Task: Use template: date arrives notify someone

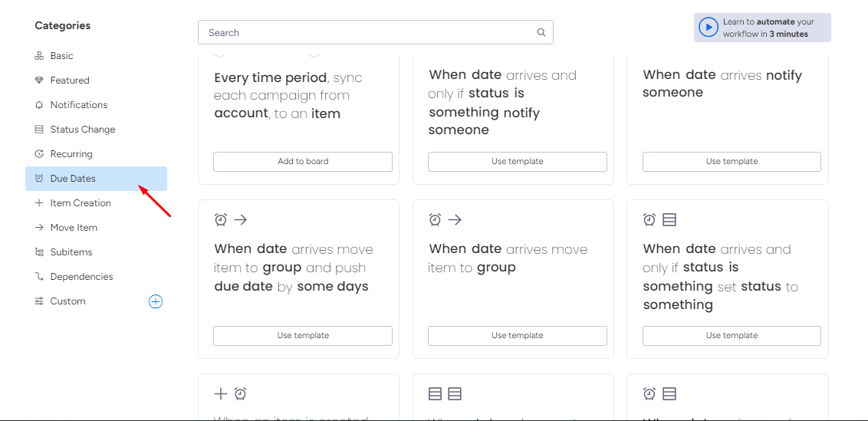Action: 732,162
